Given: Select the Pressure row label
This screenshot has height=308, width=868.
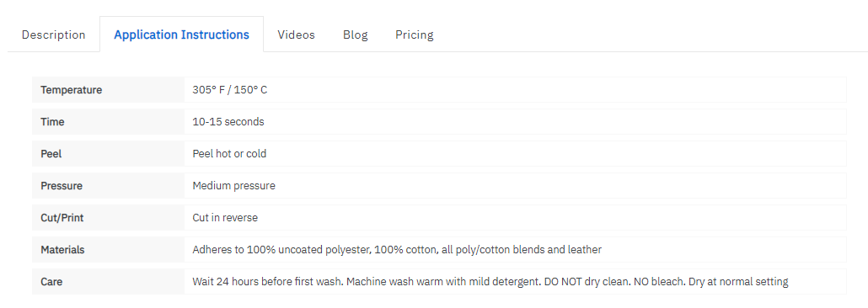Looking at the screenshot, I should point(62,186).
